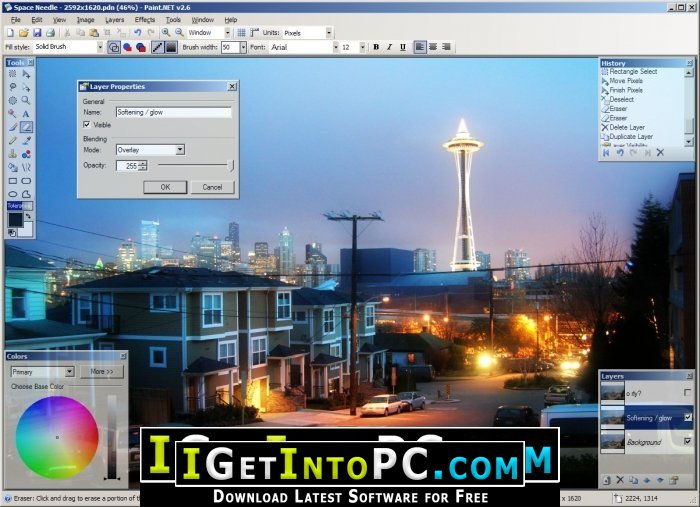The width and height of the screenshot is (700, 507).
Task: Click OK in Layer Properties dialog
Action: tap(165, 187)
